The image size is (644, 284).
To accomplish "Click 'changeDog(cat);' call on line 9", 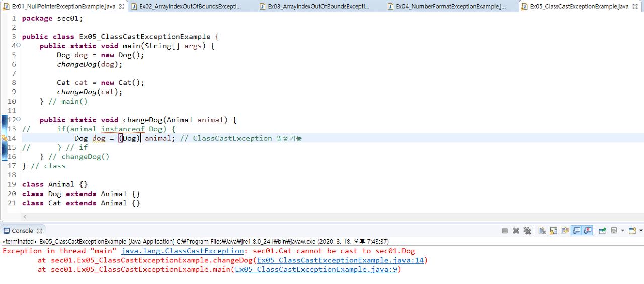I will point(90,92).
